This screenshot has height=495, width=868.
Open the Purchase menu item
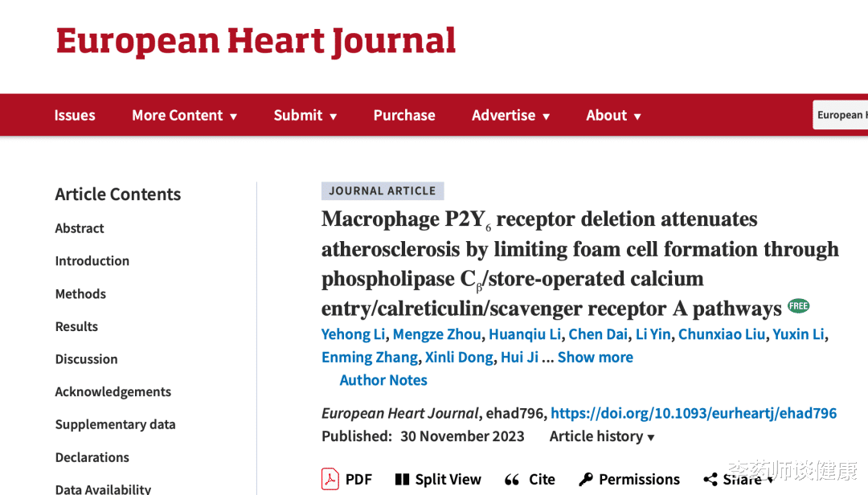coord(404,115)
